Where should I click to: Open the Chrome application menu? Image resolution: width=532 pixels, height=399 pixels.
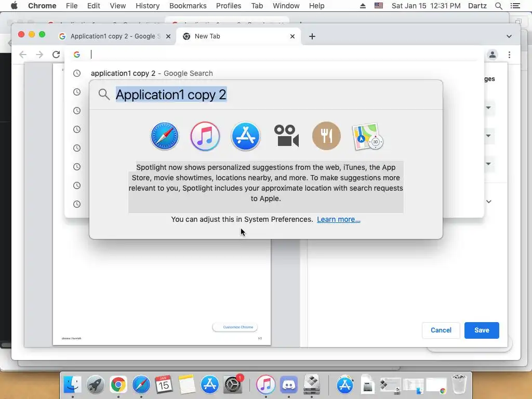(x=42, y=6)
